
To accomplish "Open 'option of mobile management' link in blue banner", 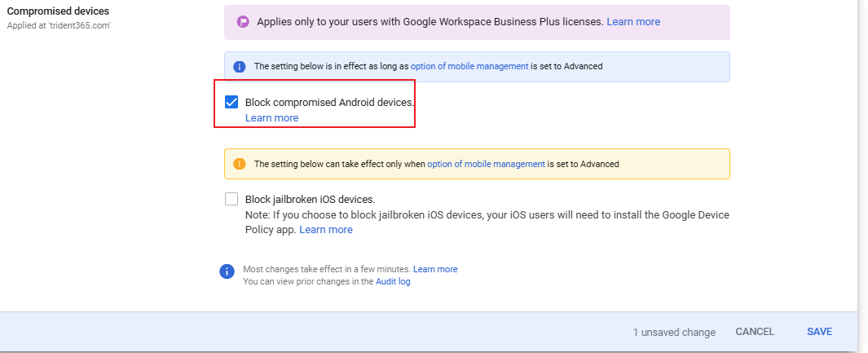I will pos(469,67).
